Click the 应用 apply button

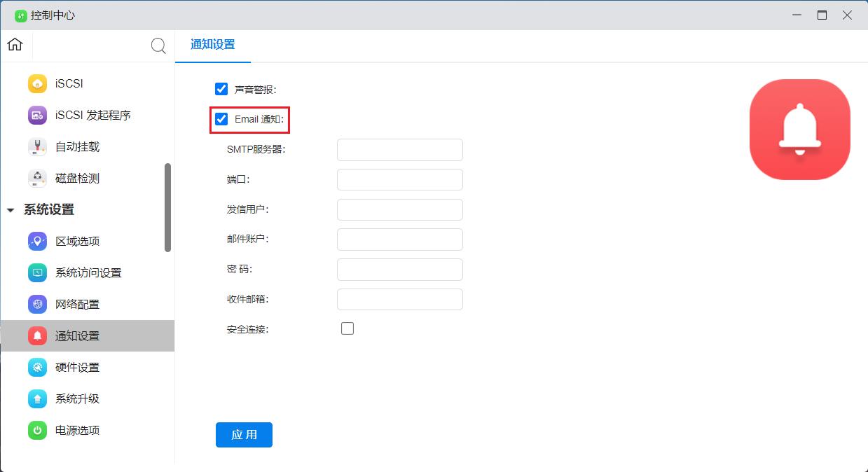click(x=244, y=434)
